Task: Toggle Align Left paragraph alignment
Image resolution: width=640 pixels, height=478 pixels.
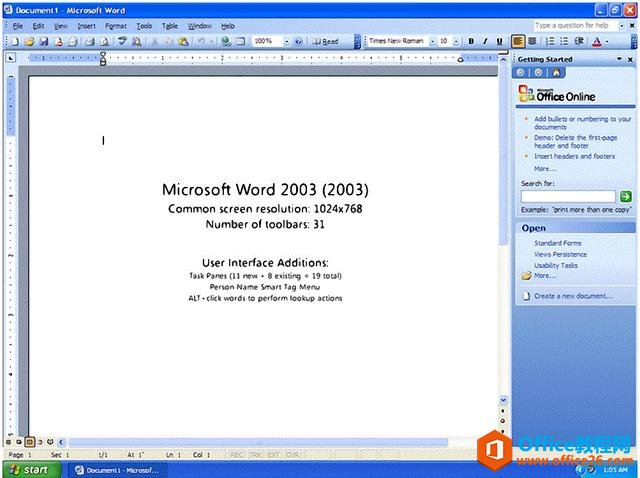Action: tap(518, 41)
